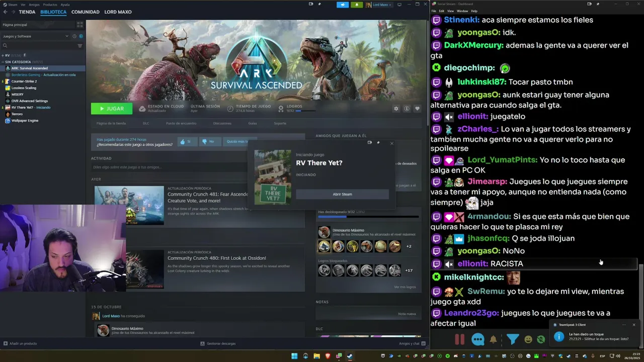Click the smiley emoji icon in Social Stream
Screen dimensions: 644x362
(528, 339)
